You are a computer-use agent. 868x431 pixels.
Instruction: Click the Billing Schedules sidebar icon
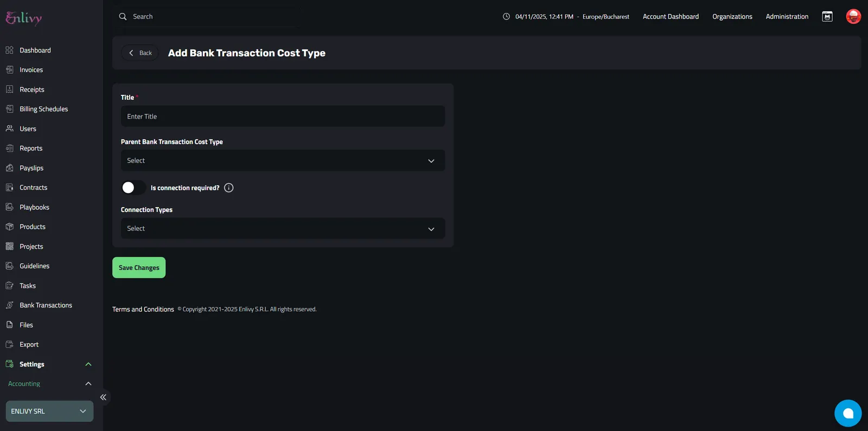coord(9,109)
